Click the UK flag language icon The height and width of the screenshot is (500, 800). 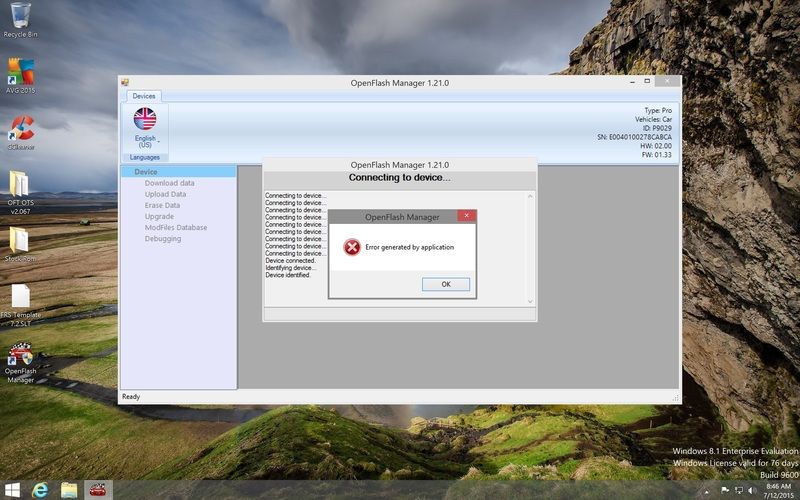coord(145,119)
